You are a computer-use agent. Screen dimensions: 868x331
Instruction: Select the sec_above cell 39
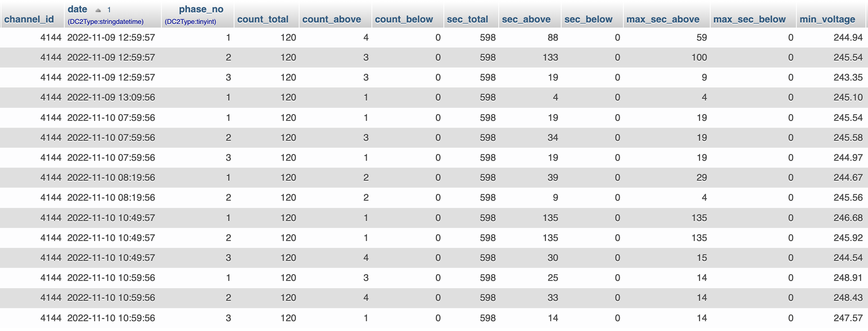click(553, 177)
